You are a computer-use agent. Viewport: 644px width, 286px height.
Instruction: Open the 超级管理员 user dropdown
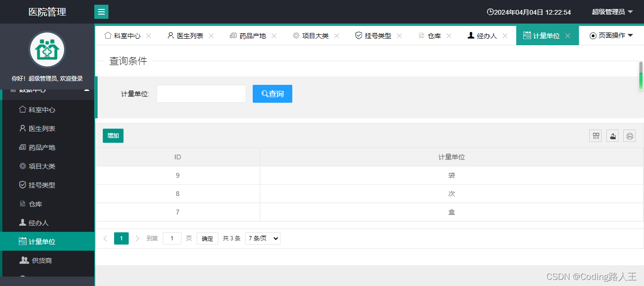(612, 12)
